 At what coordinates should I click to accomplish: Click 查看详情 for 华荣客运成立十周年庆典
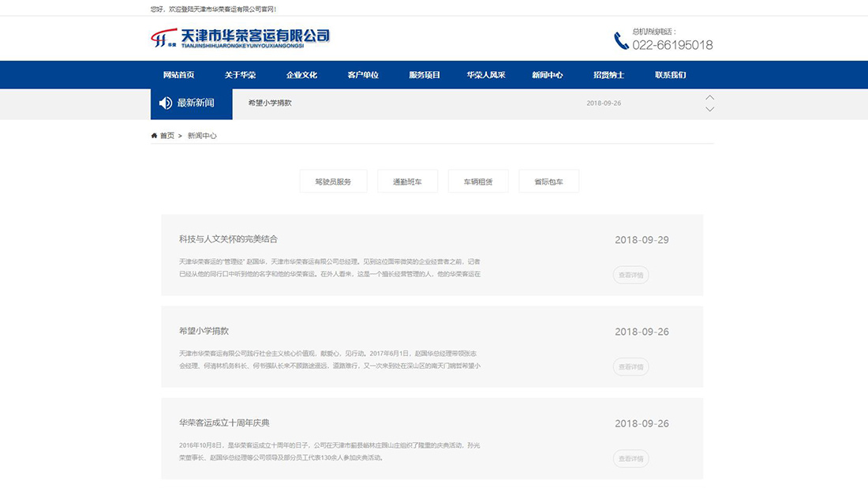(x=630, y=459)
